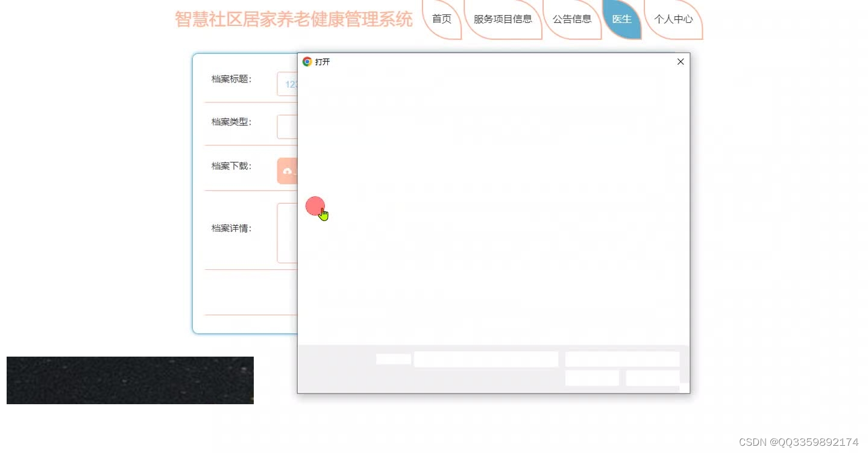Go to the 公告信息 tab
Screen dimensions: 868x453
(x=572, y=19)
